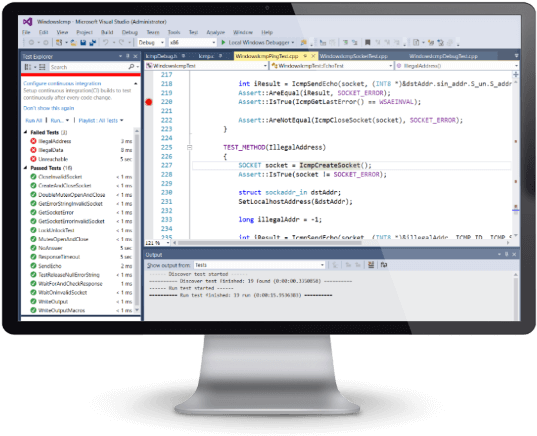Click the bookmark icon in toolbar
This screenshot has width=537, height=436.
tap(367, 42)
